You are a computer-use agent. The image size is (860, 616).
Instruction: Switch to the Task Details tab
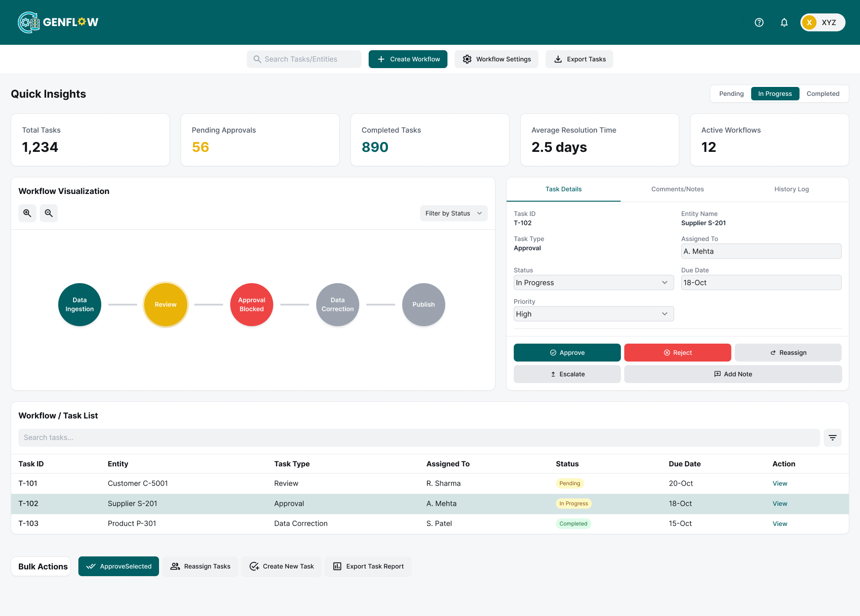(563, 189)
